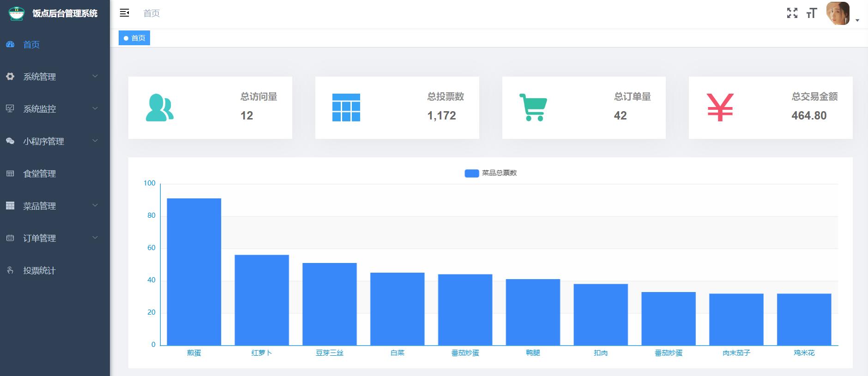
Task: Open the font size setting icon
Action: 811,13
